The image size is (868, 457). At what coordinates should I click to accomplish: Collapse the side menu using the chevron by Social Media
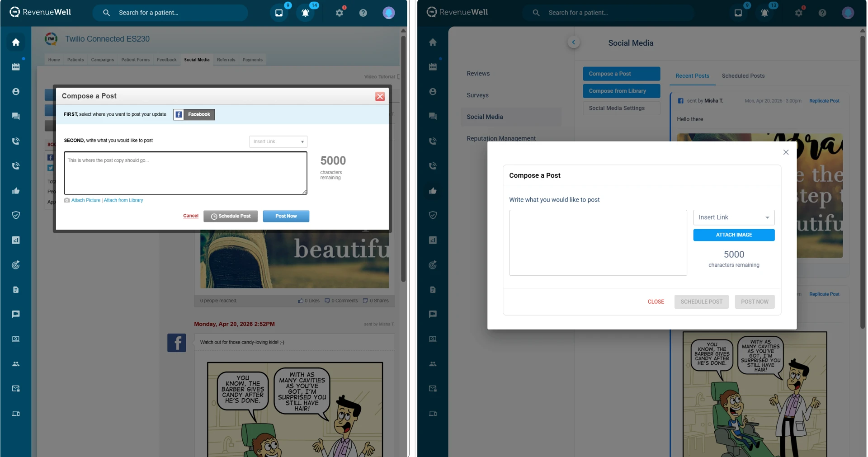(x=573, y=42)
